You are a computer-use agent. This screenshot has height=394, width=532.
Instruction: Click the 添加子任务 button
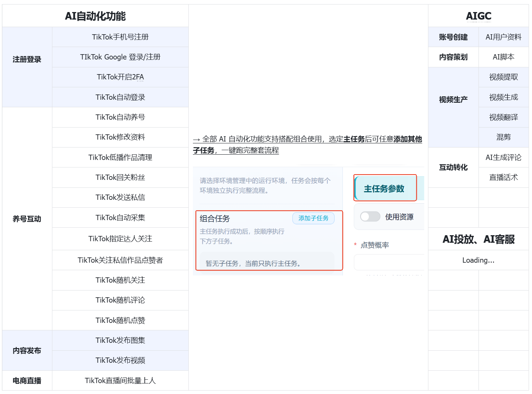tap(313, 218)
